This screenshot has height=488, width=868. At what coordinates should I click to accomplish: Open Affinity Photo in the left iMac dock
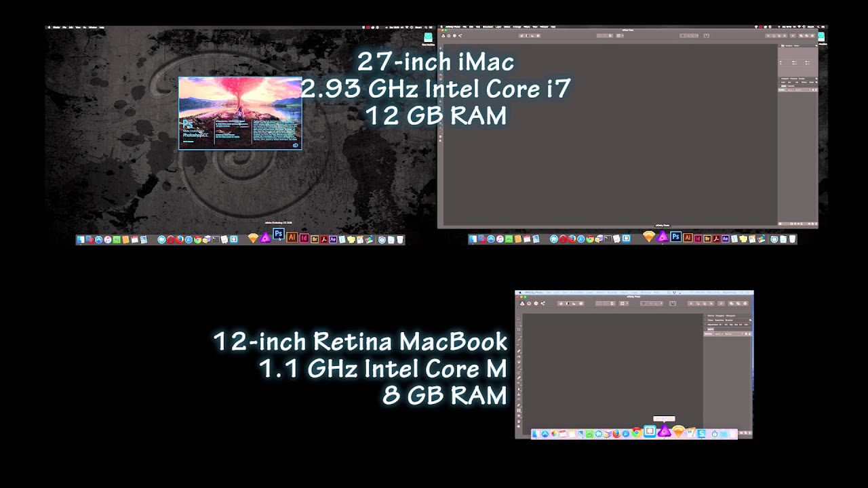coord(265,237)
